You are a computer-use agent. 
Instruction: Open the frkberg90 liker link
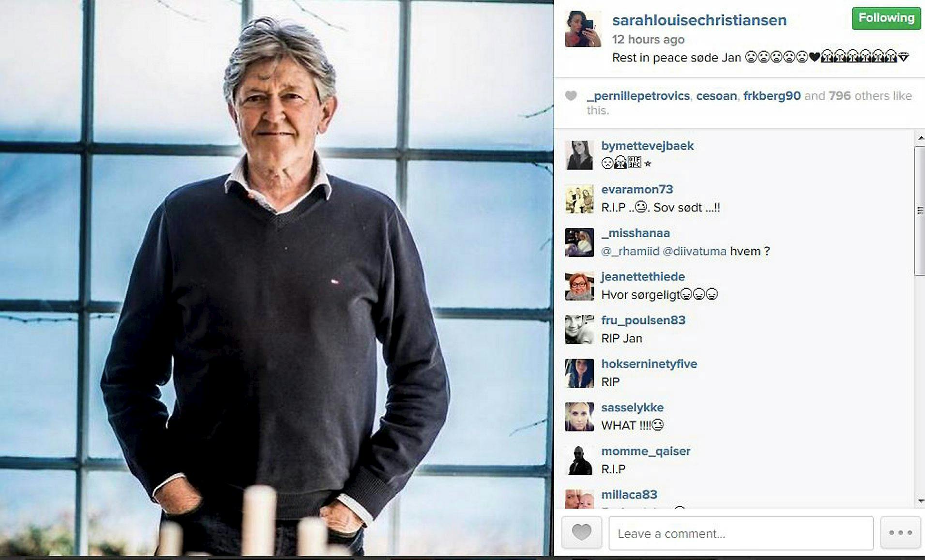(x=772, y=96)
